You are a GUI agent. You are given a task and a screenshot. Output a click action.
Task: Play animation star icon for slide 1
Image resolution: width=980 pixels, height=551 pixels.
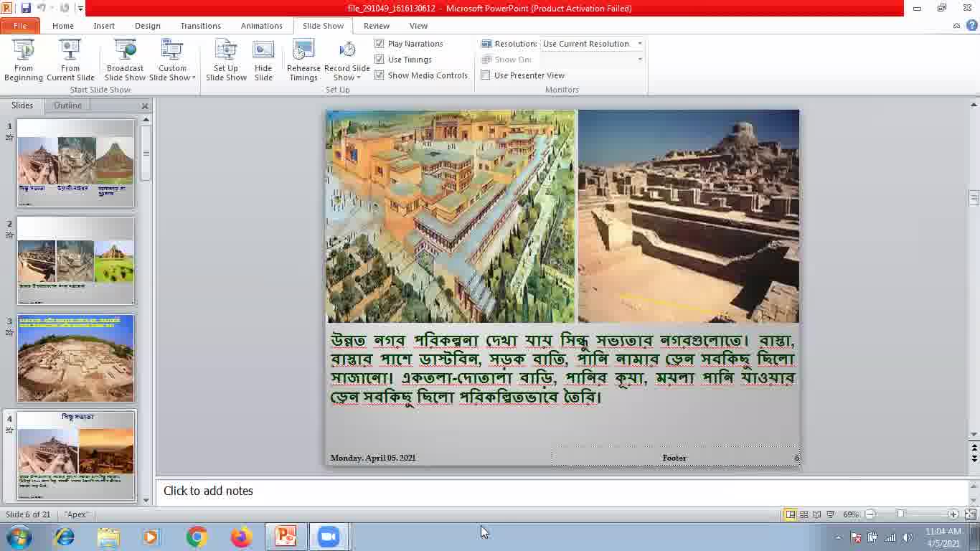point(9,137)
